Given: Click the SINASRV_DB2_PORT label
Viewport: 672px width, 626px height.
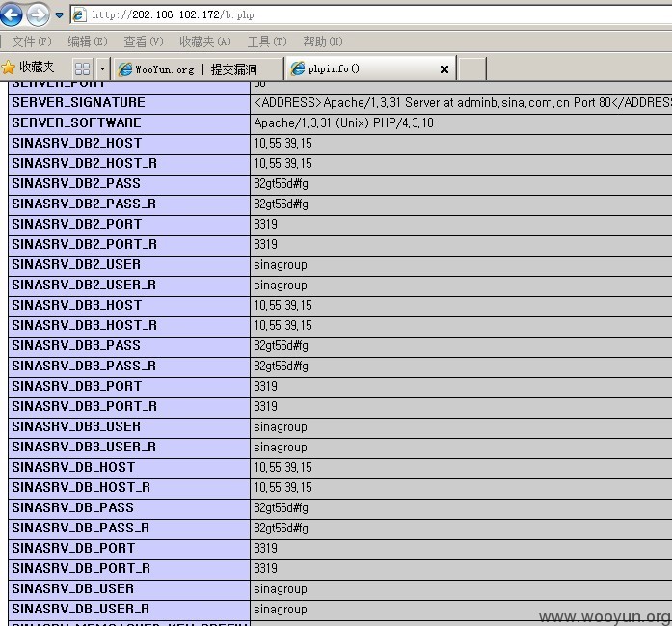Looking at the screenshot, I should pyautogui.click(x=77, y=224).
